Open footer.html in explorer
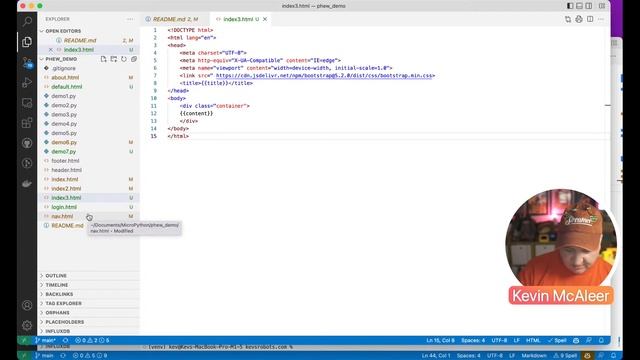This screenshot has height=360, width=640. (x=89, y=161)
